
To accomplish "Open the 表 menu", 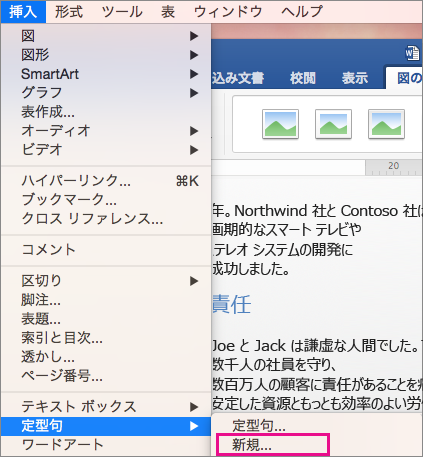I will click(168, 12).
